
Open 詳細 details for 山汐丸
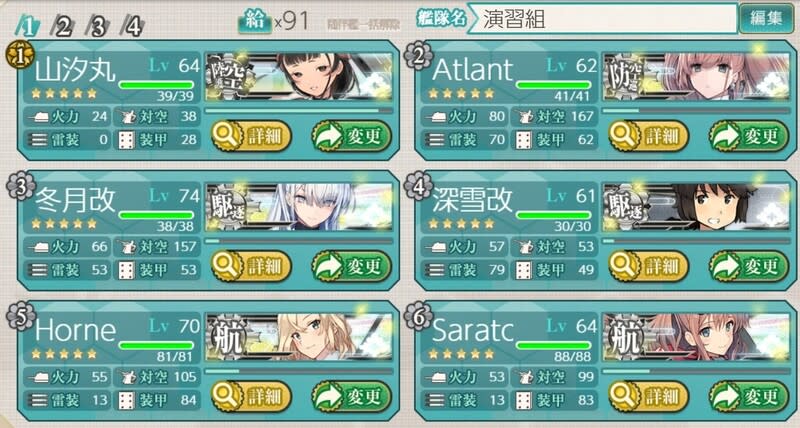pyautogui.click(x=251, y=136)
